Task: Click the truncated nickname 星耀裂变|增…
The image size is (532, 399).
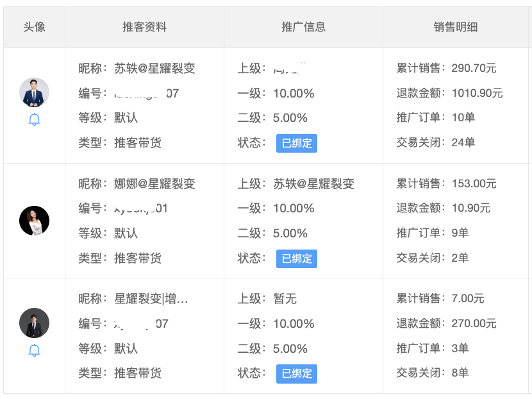Action: [151, 298]
